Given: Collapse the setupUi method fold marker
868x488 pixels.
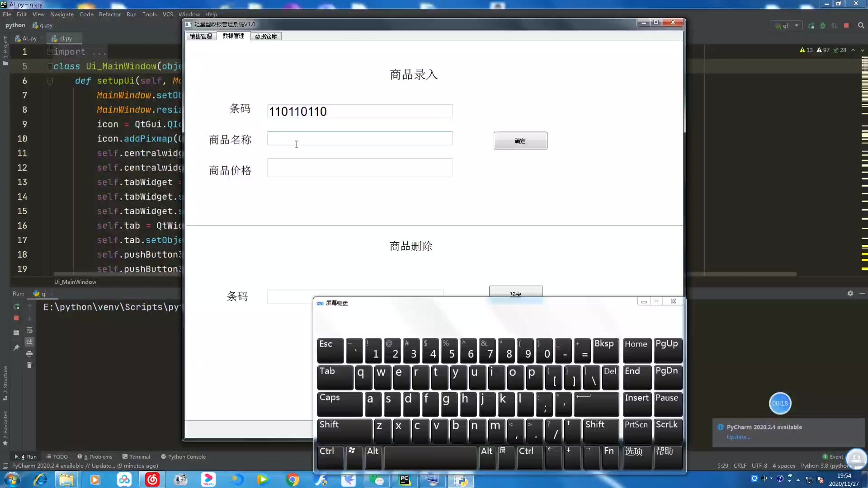Looking at the screenshot, I should (50, 81).
